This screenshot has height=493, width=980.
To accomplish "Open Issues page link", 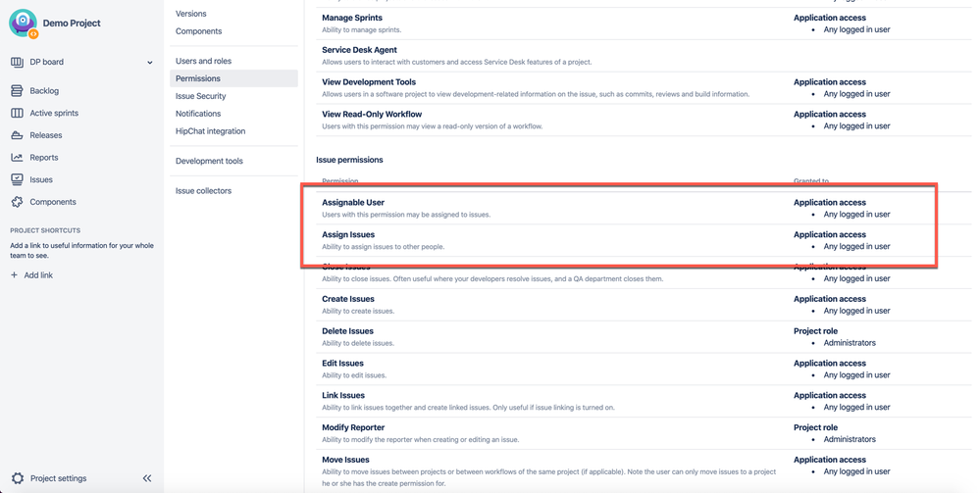I will [x=41, y=179].
